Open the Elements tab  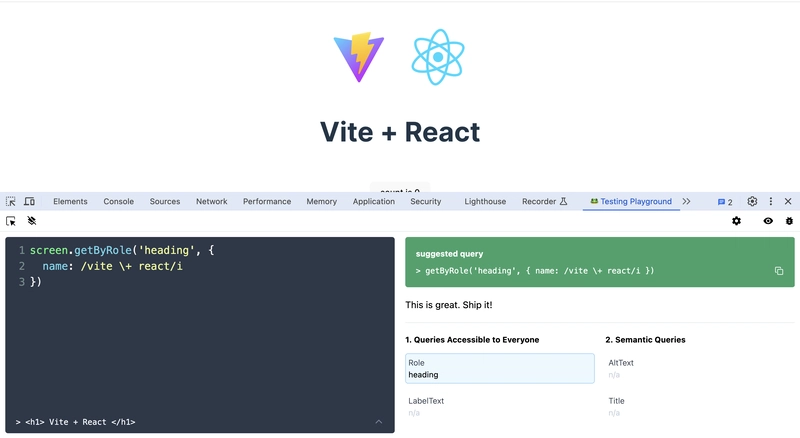70,202
